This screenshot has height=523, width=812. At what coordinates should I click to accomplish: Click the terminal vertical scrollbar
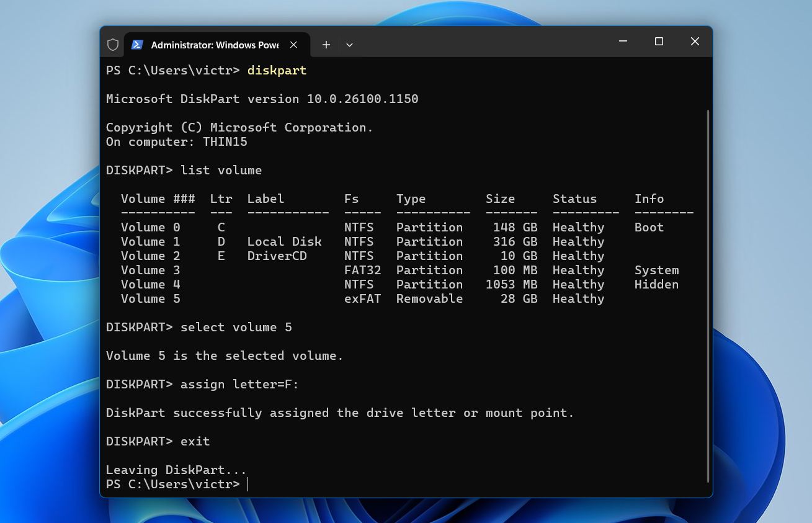click(708, 296)
